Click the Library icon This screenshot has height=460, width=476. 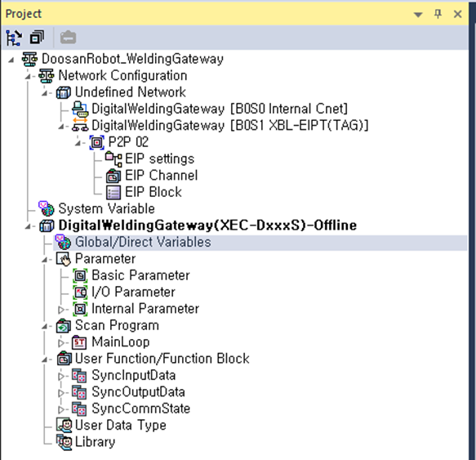(64, 442)
